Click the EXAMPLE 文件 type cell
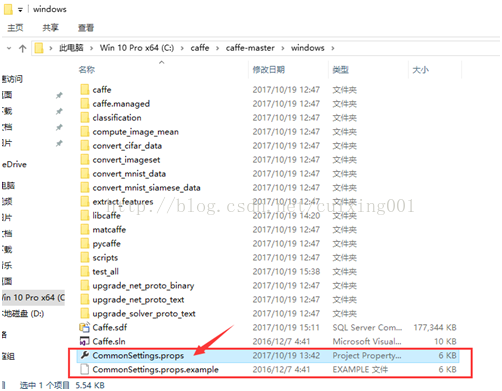 [x=360, y=369]
